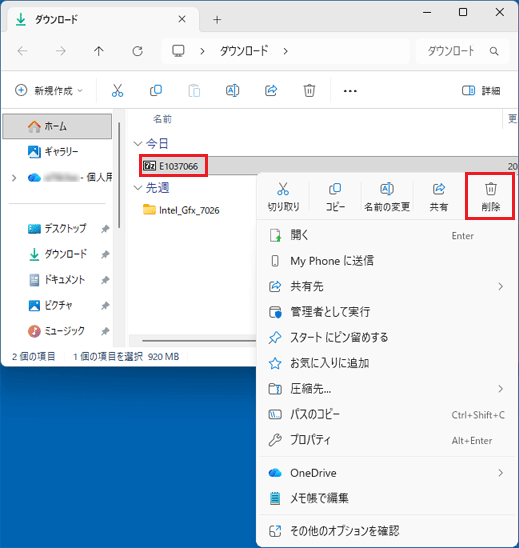Click navigation pane vertical scrollbar
The height and width of the screenshot is (548, 519).
(x=119, y=175)
